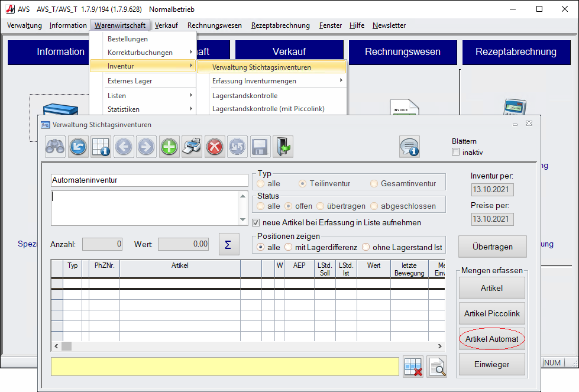Image resolution: width=579 pixels, height=392 pixels.
Task: Select 'mit Lagerdifferenz' radio option
Action: click(288, 247)
